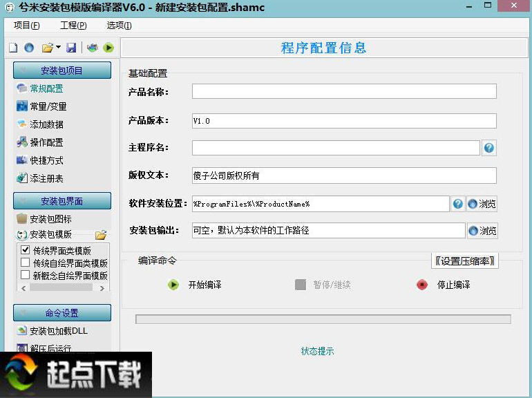Click 停止编译 to stop compiling
Image resolution: width=532 pixels, height=398 pixels.
pyautogui.click(x=444, y=285)
